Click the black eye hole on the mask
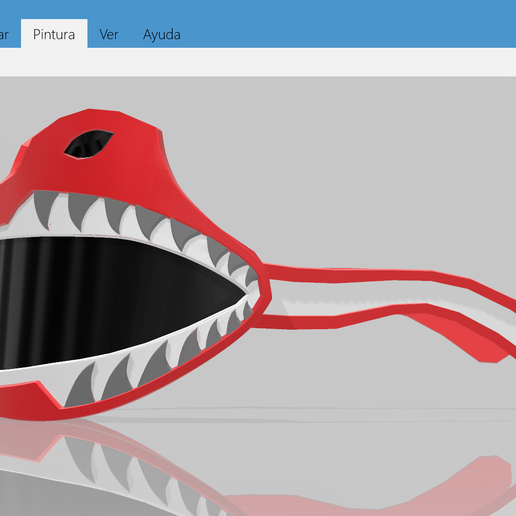Image resolution: width=516 pixels, height=516 pixels. [89, 144]
